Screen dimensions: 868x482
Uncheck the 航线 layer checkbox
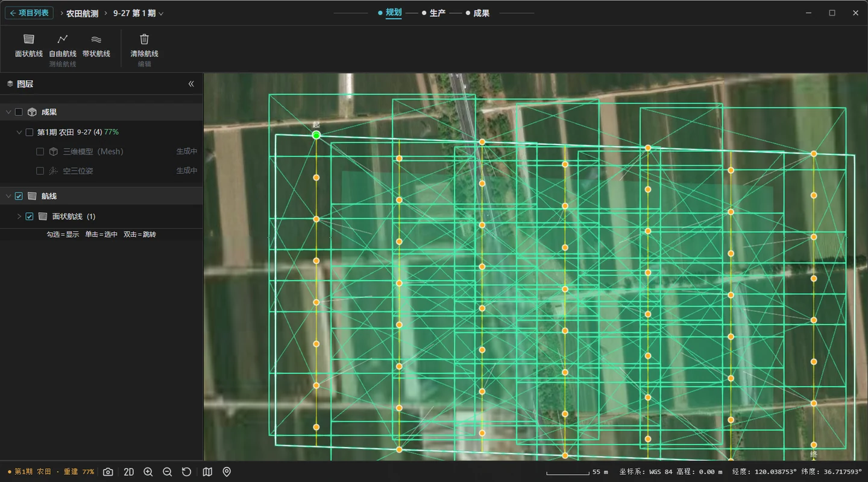(19, 196)
